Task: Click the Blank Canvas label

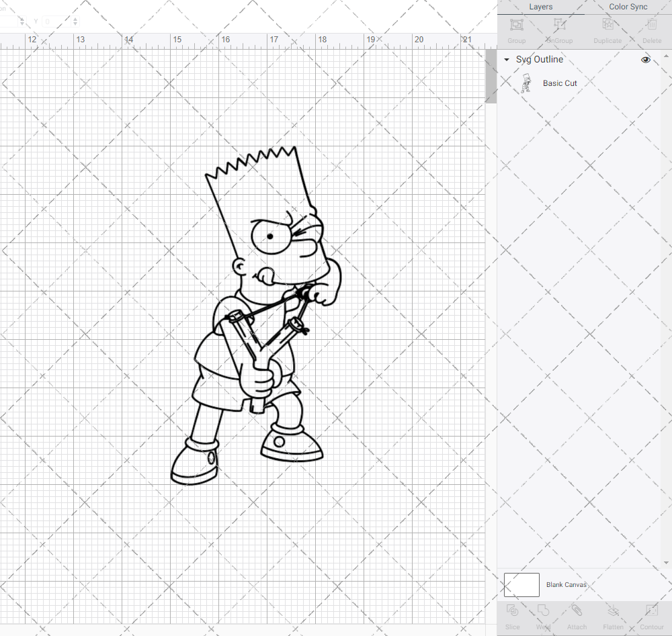Action: (566, 585)
